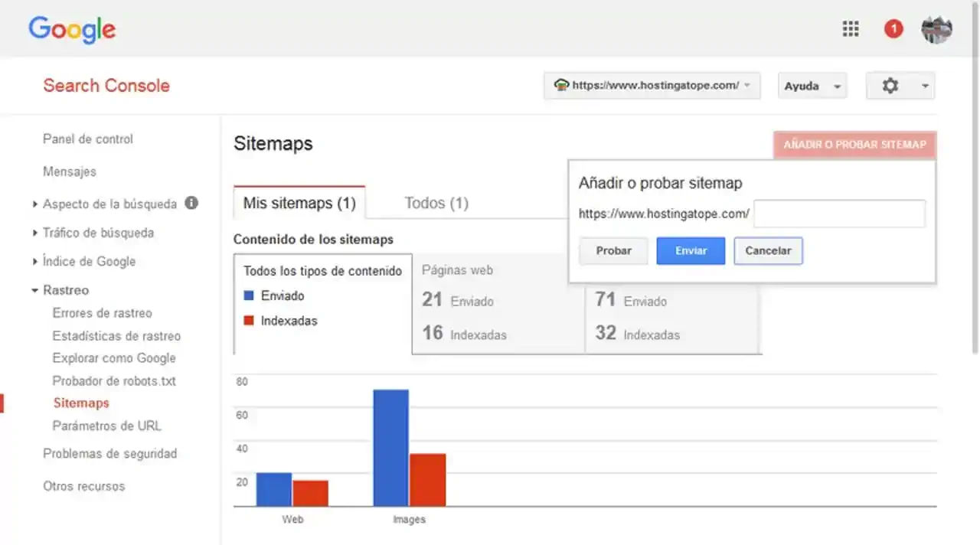Click the Enviar button

[x=691, y=251]
